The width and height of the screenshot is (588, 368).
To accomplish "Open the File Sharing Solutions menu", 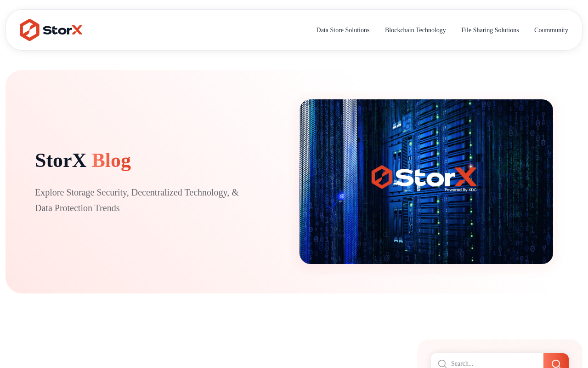I will (x=490, y=30).
